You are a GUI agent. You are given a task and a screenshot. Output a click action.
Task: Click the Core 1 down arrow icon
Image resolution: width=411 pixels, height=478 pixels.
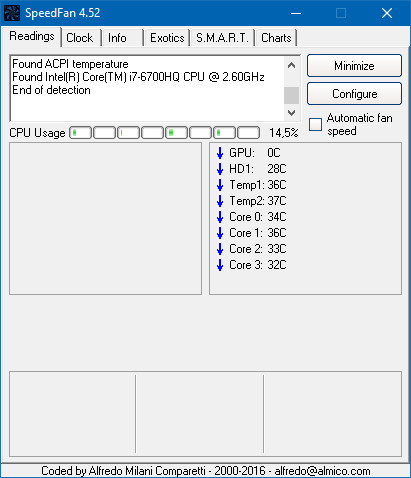[220, 233]
